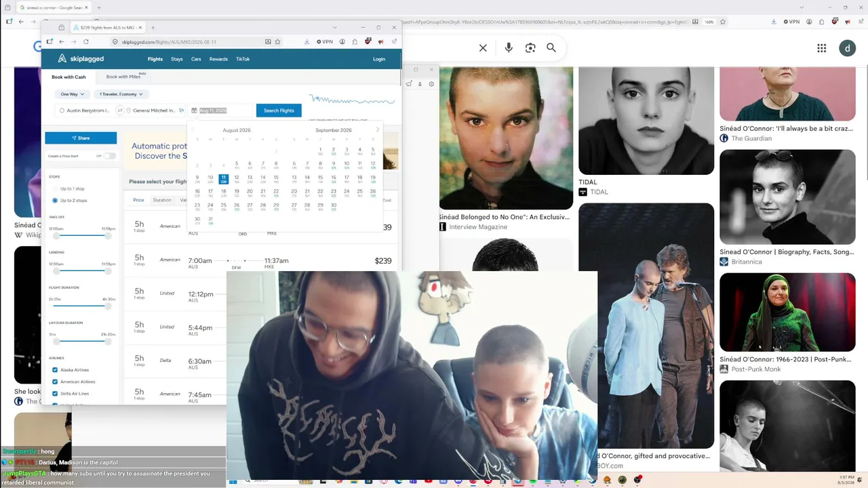Open the Cars menu on Skiplagged
Viewport: 868px width, 488px height.
[x=196, y=59]
